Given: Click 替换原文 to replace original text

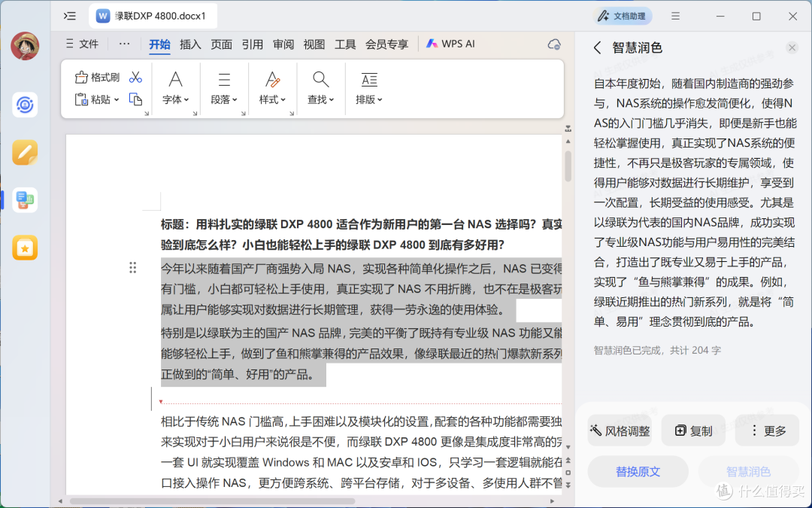Looking at the screenshot, I should click(638, 472).
